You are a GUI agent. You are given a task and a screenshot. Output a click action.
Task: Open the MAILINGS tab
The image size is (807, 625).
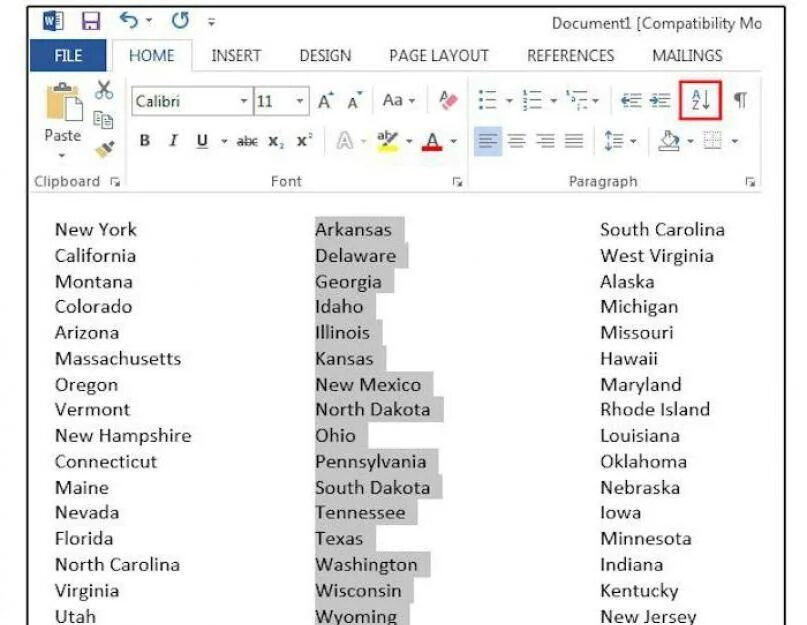pyautogui.click(x=687, y=55)
